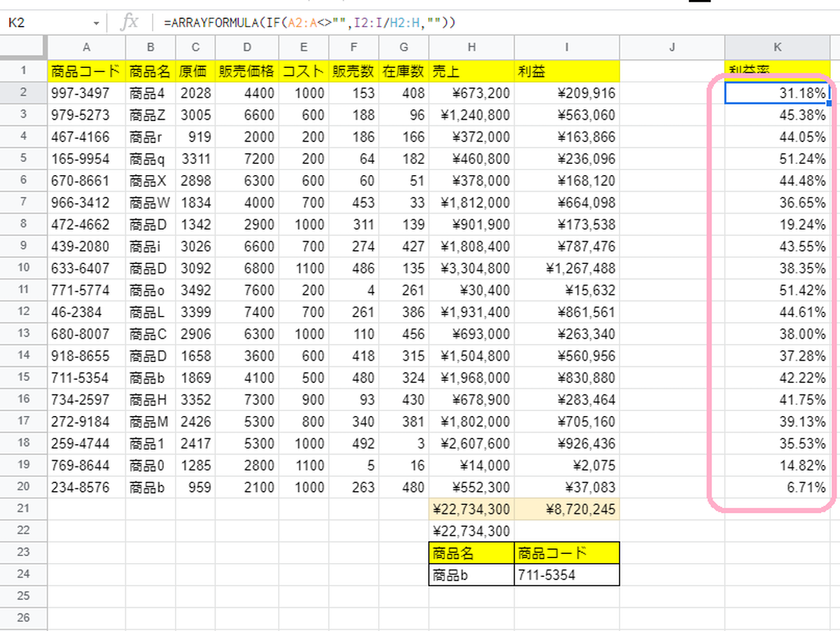
Task: Select the ¥22,734,300 cell in row 22
Action: click(x=472, y=531)
